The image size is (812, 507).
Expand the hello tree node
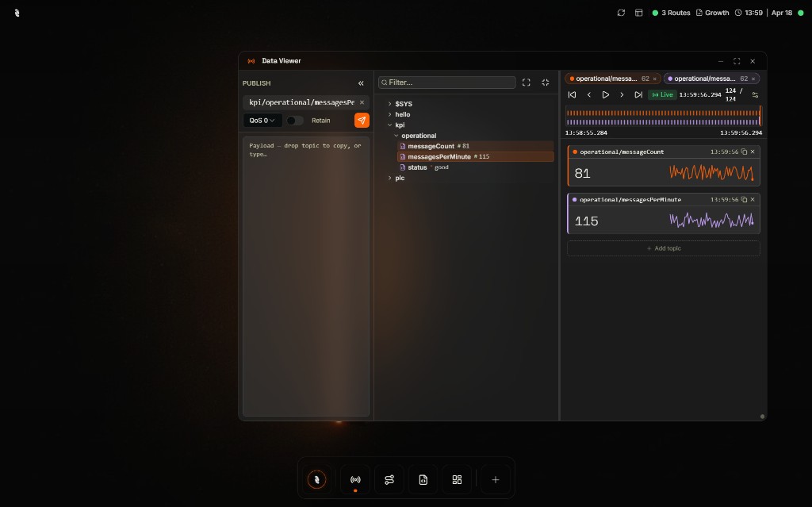coord(390,114)
